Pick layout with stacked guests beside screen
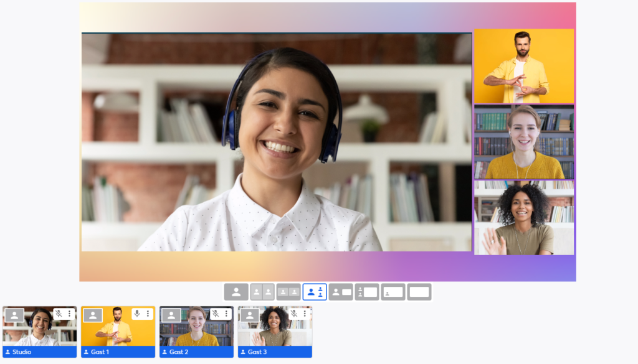The width and height of the screenshot is (638, 364). 367,292
